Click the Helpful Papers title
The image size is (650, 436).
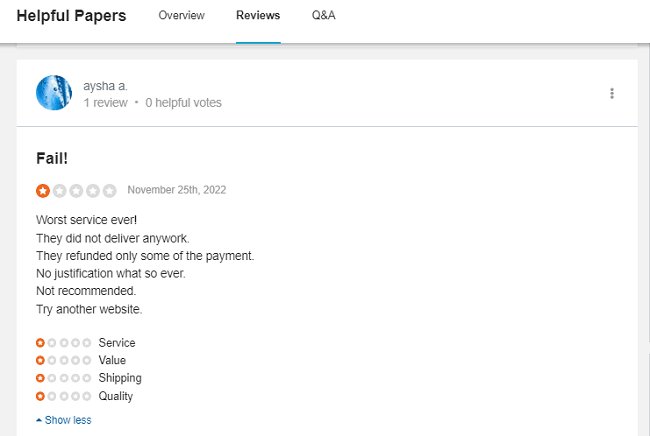[71, 16]
